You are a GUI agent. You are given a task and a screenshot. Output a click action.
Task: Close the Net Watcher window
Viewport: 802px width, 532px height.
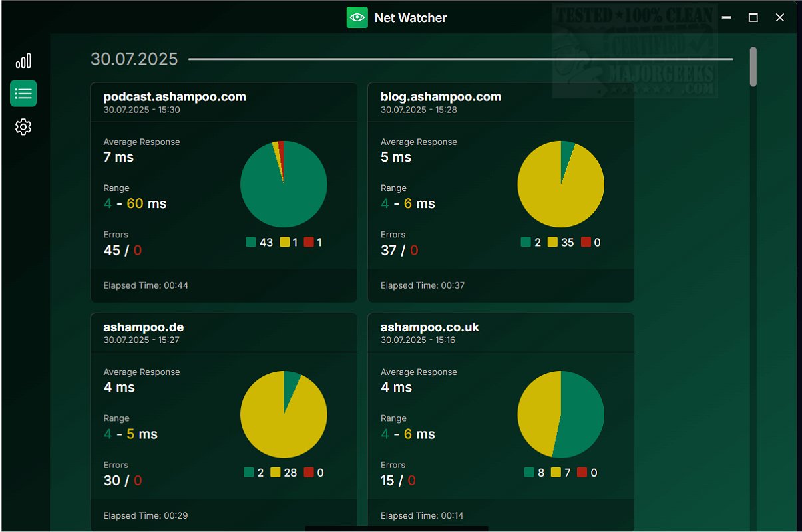coord(780,18)
